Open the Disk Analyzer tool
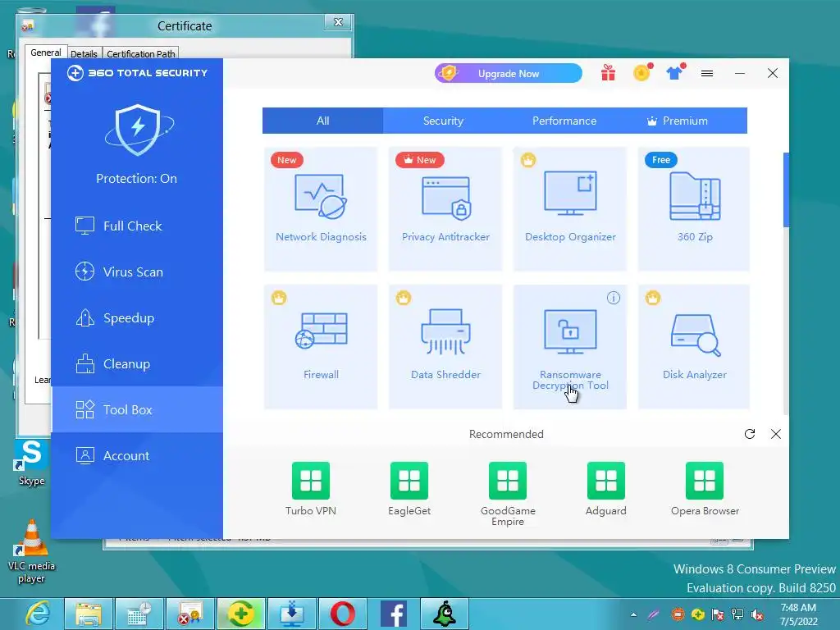Screen dimensions: 840x630 tap(694, 347)
